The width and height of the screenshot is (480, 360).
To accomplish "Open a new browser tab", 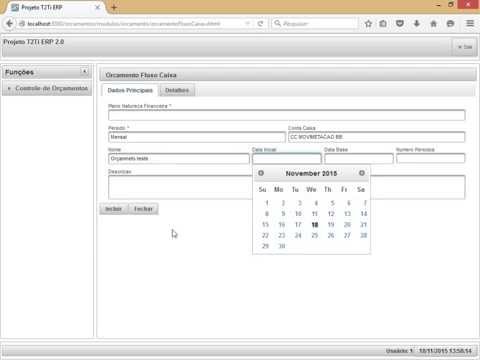I will (114, 7).
